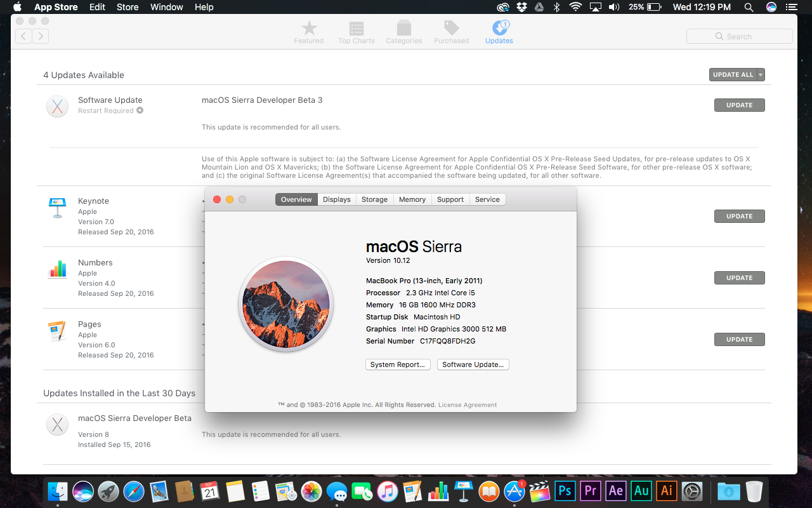Launch Illustrator from the dock

[666, 491]
